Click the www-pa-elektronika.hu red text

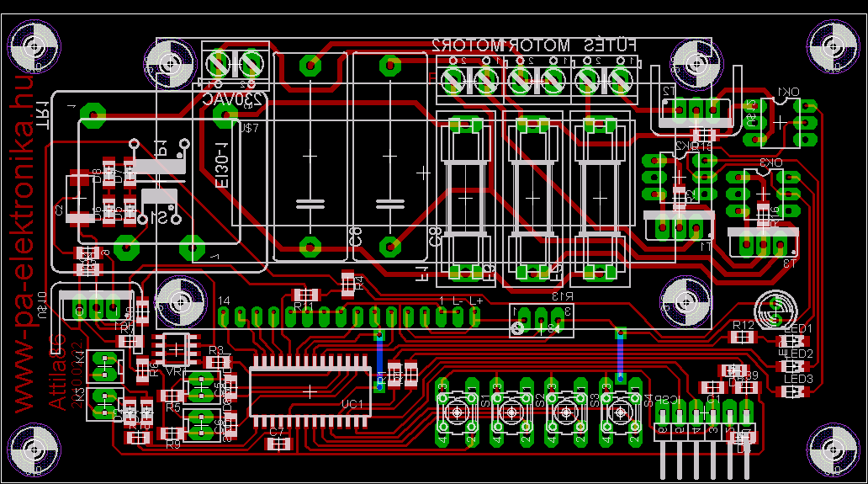(24, 243)
